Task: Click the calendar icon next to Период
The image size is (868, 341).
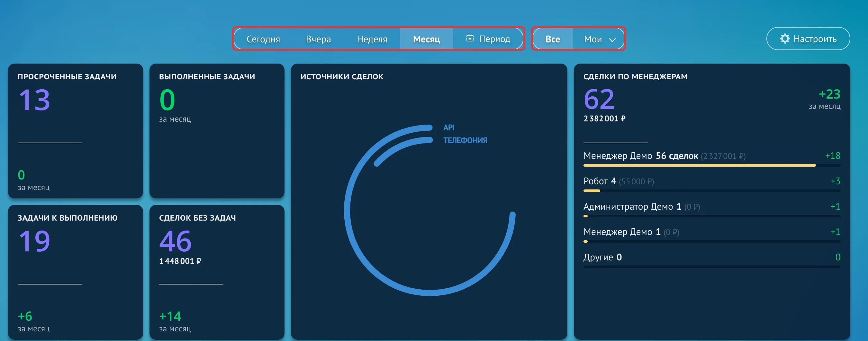Action: pyautogui.click(x=470, y=38)
